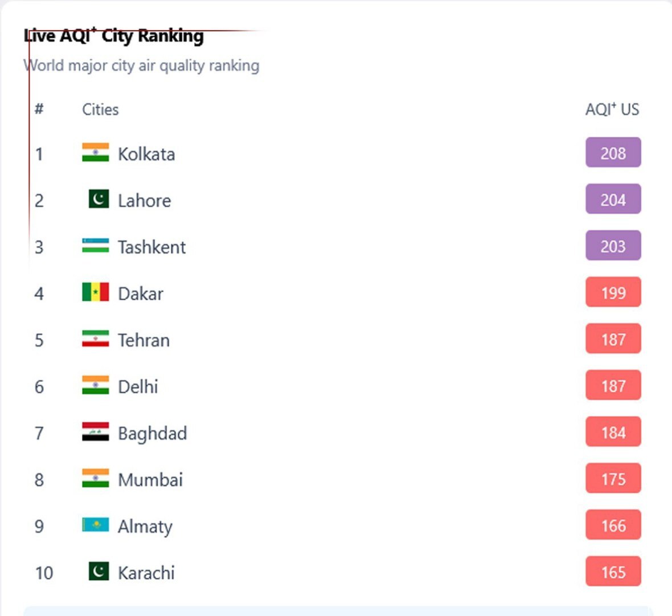This screenshot has height=616, width=672.
Task: Click the India flag beside Mumbai
Action: (x=95, y=479)
